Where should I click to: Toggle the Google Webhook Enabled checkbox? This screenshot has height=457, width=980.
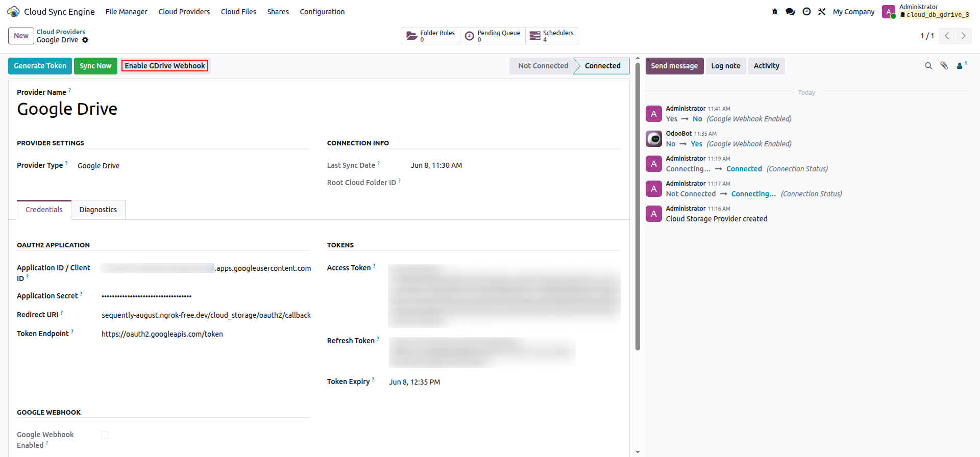(105, 435)
